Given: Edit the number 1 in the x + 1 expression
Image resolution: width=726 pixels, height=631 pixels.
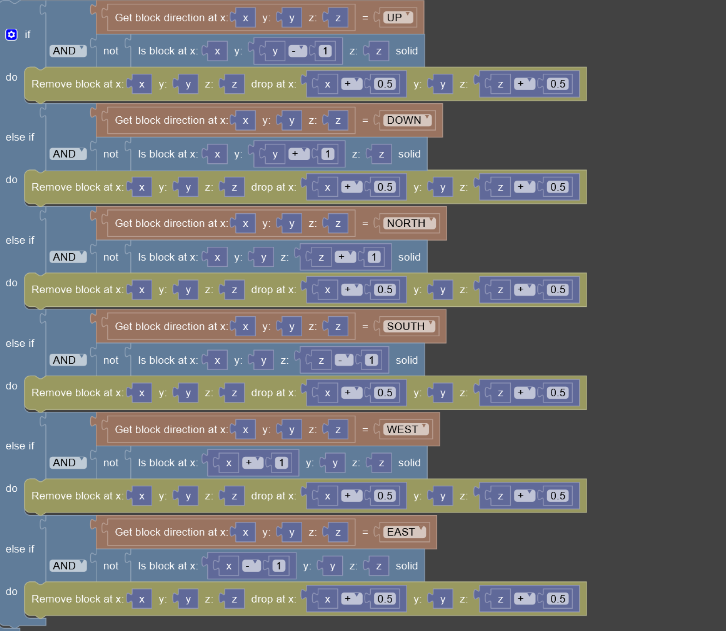Looking at the screenshot, I should coord(282,463).
